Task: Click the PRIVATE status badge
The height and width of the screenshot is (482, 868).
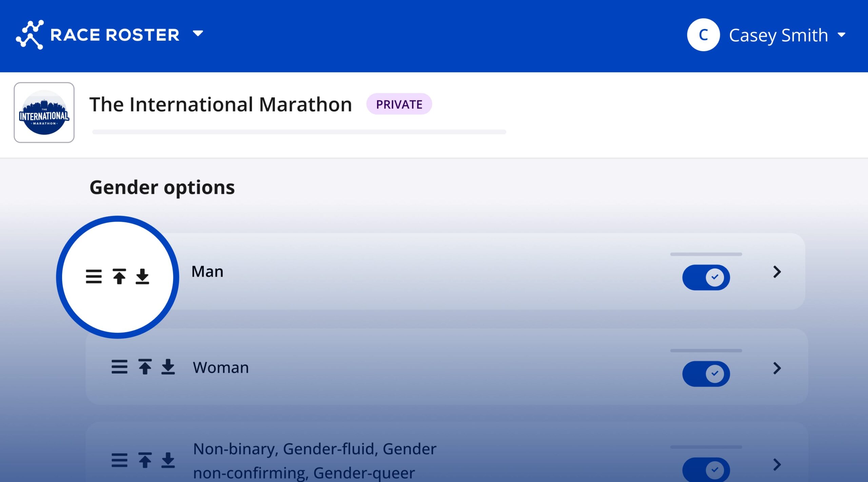Action: click(399, 104)
